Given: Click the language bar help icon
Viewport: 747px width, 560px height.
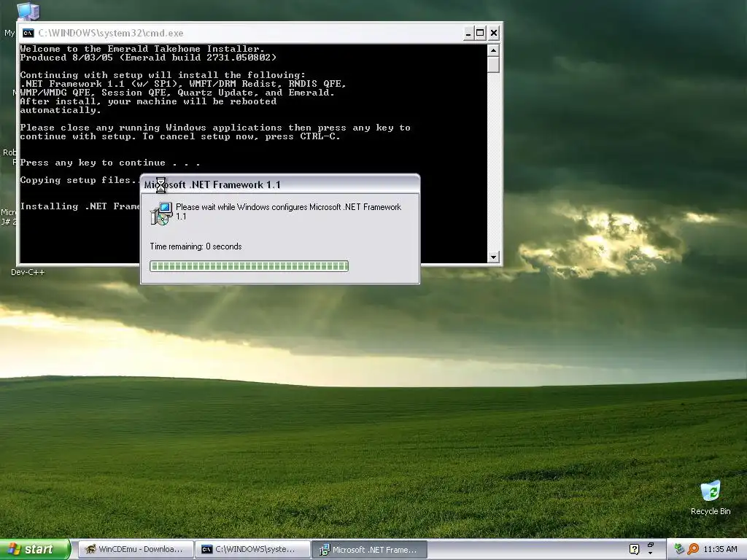Looking at the screenshot, I should pyautogui.click(x=634, y=550).
